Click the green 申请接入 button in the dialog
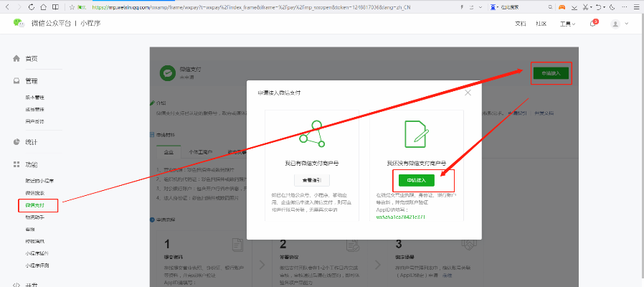Image resolution: width=644 pixels, height=287 pixels. pos(417,181)
